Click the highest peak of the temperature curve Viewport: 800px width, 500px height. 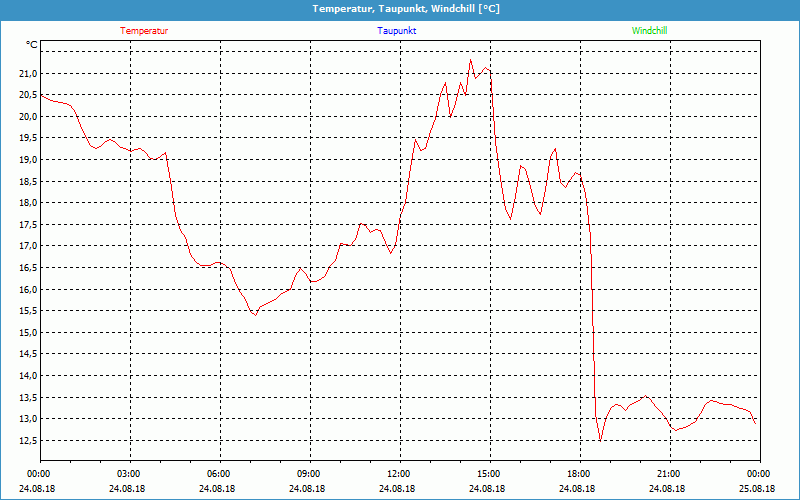471,60
